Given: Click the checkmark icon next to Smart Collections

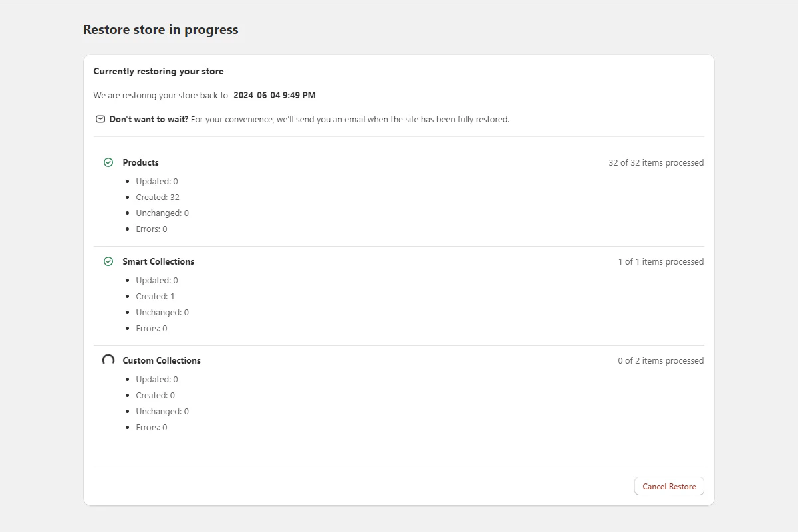Looking at the screenshot, I should coord(108,261).
